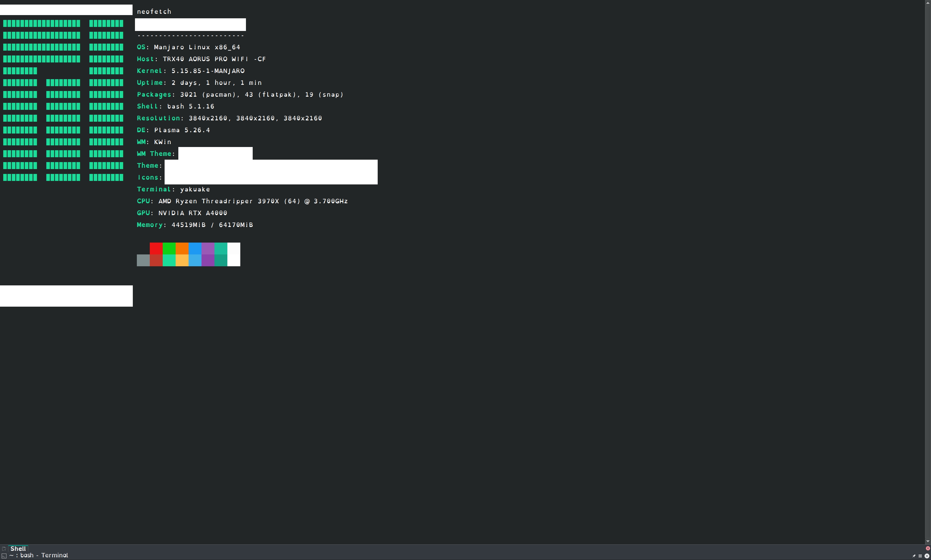Image resolution: width=931 pixels, height=560 pixels.
Task: Click the 'Plasma 5.26.4' DE value
Action: (x=182, y=130)
